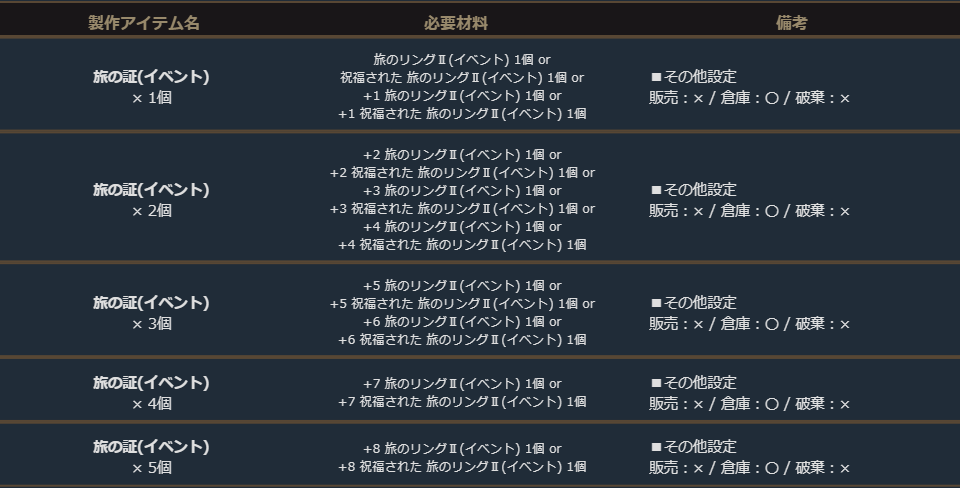Select 旅の証(イベント) in the ×4個 row

(151, 383)
